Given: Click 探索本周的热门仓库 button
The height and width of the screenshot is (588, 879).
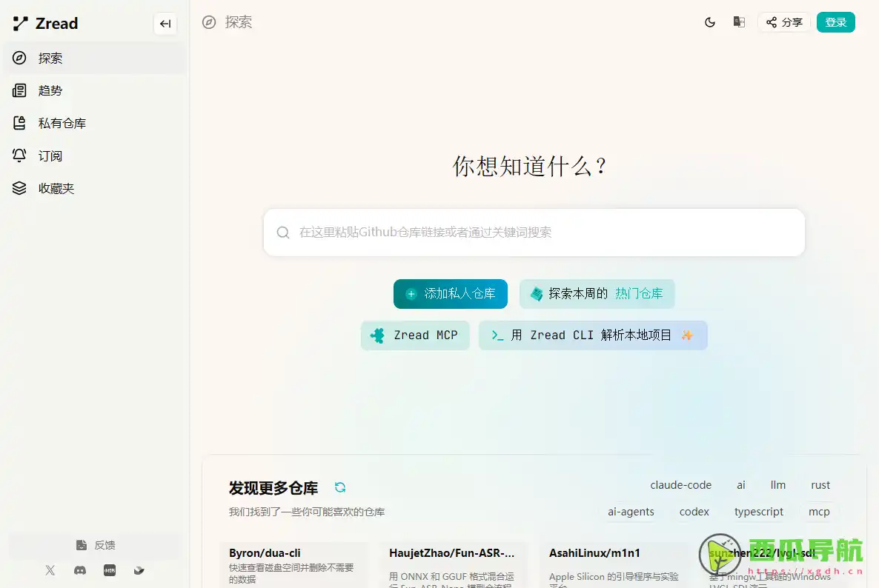Looking at the screenshot, I should 597,294.
